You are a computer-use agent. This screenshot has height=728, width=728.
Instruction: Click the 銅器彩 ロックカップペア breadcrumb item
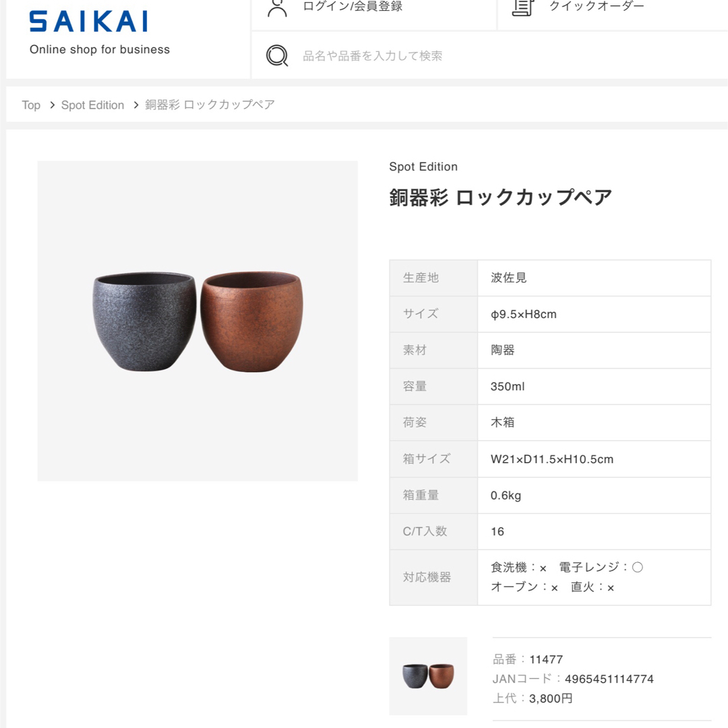[210, 105]
